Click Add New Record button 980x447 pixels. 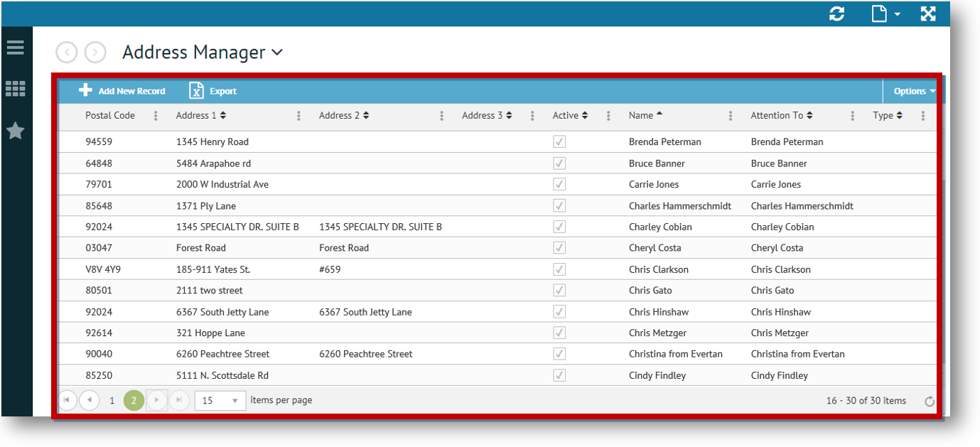[x=122, y=91]
